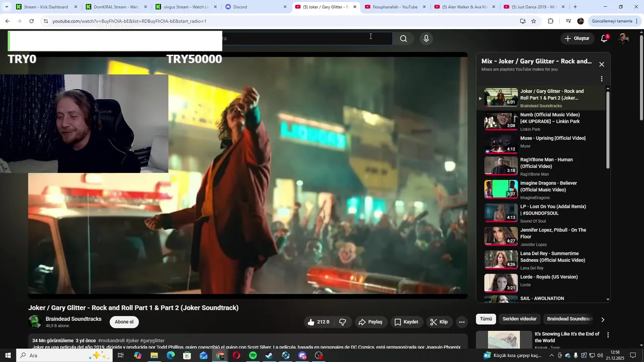This screenshot has width=644, height=362.
Task: Switch to DomKIRAL Stream tab
Action: tap(116, 7)
